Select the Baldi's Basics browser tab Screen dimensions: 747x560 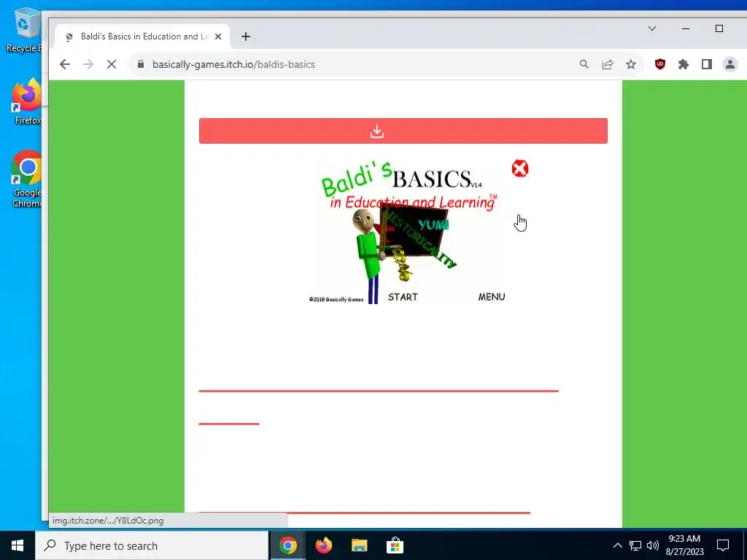142,36
